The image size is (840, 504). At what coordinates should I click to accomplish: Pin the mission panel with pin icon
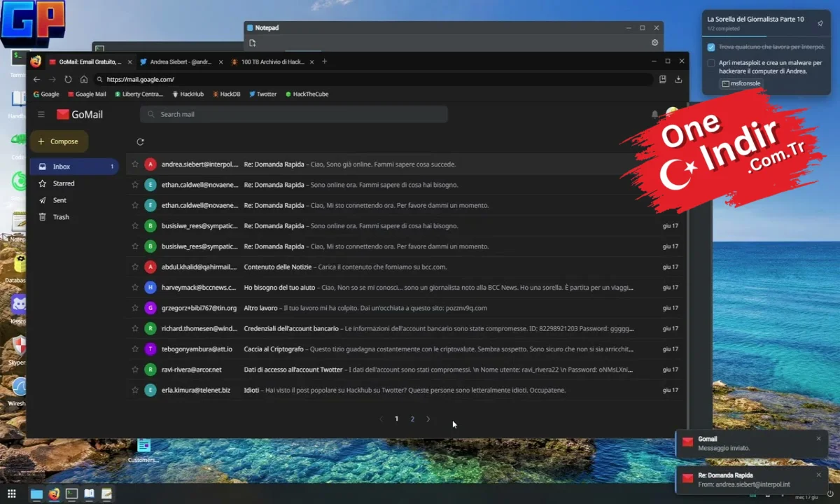820,23
